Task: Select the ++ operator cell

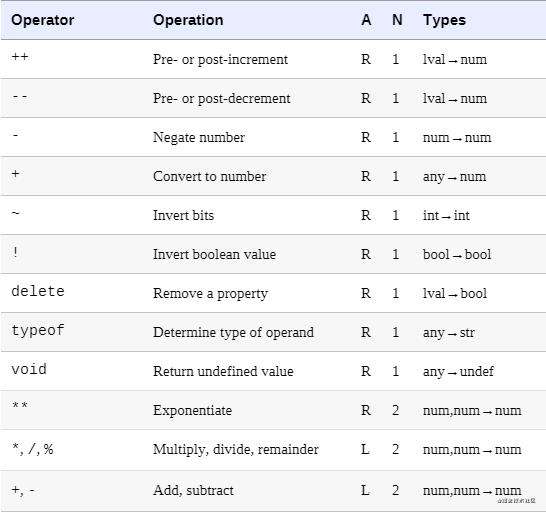Action: click(x=20, y=56)
